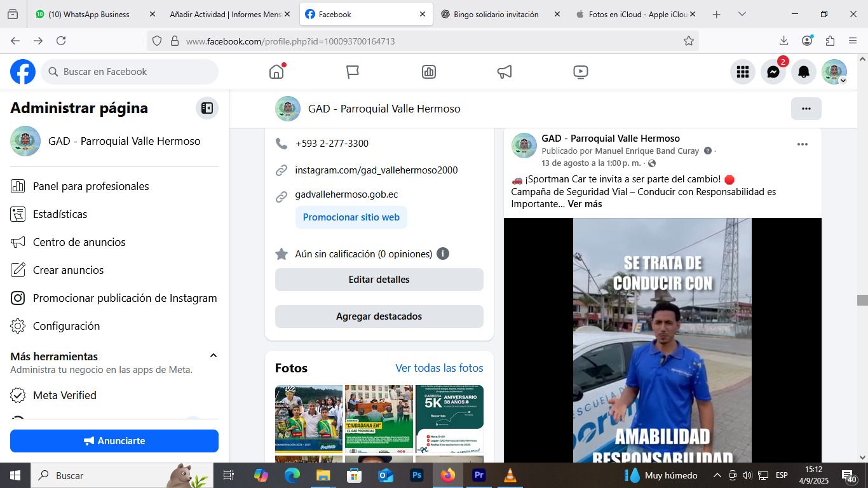Open Facebook home feed icon

tap(276, 72)
